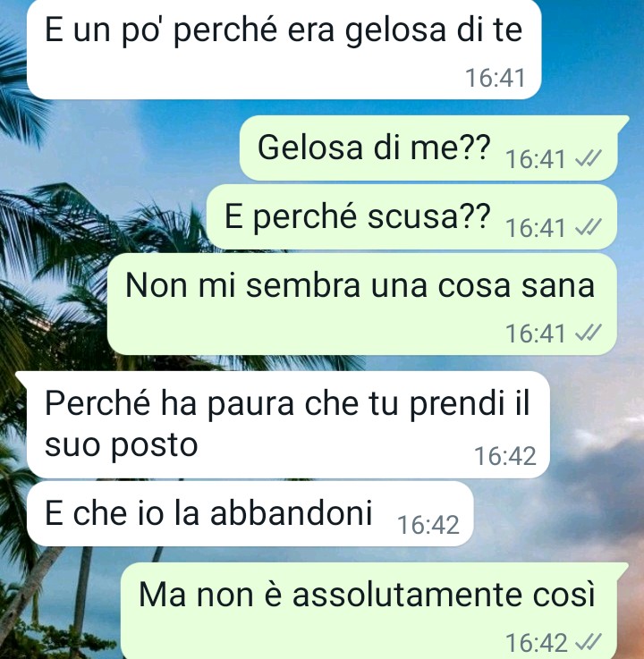Viewport: 644px width, 659px height.
Task: Click double checkmarks beside 'E perché scusa??'
Action: (589, 228)
